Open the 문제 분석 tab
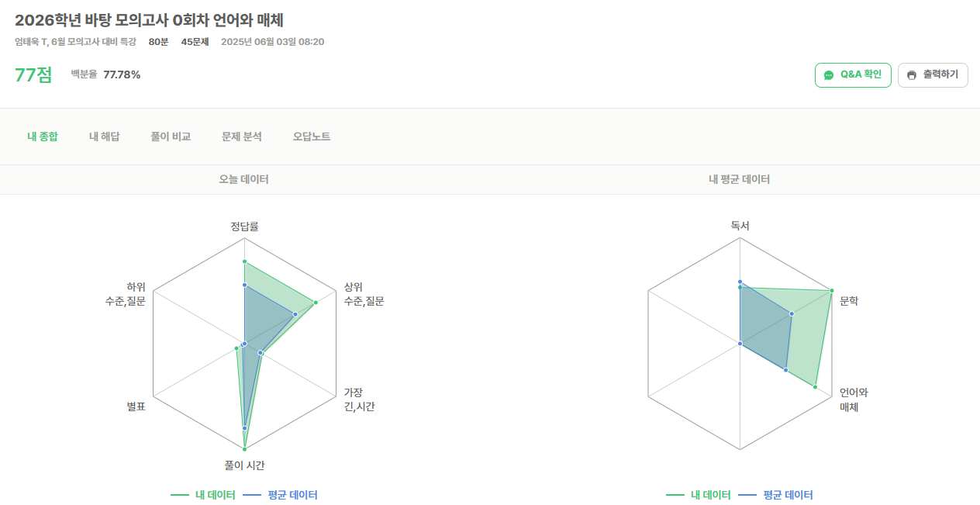Screen dimensions: 980x505 pos(242,137)
